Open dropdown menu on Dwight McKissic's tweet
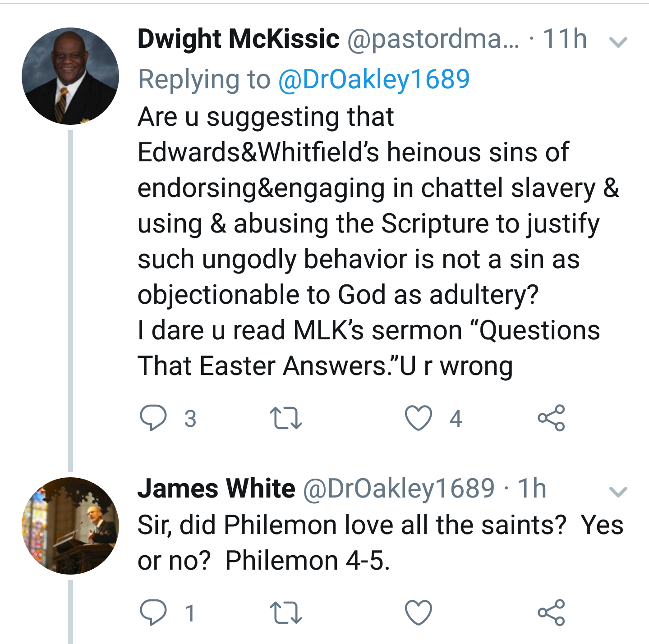Viewport: 649px width, 644px height. [618, 42]
